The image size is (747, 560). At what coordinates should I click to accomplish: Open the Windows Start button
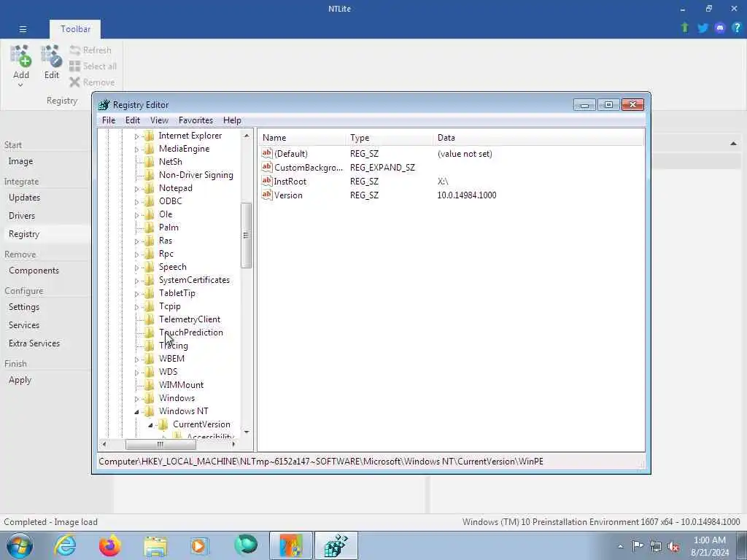coord(20,545)
